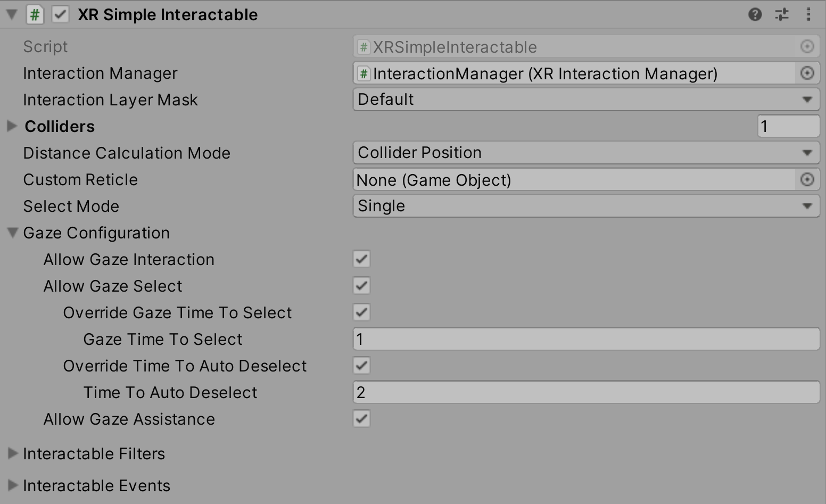The image size is (826, 504).
Task: Click the script icon beside the XR Simple Interactable title
Action: 35,15
